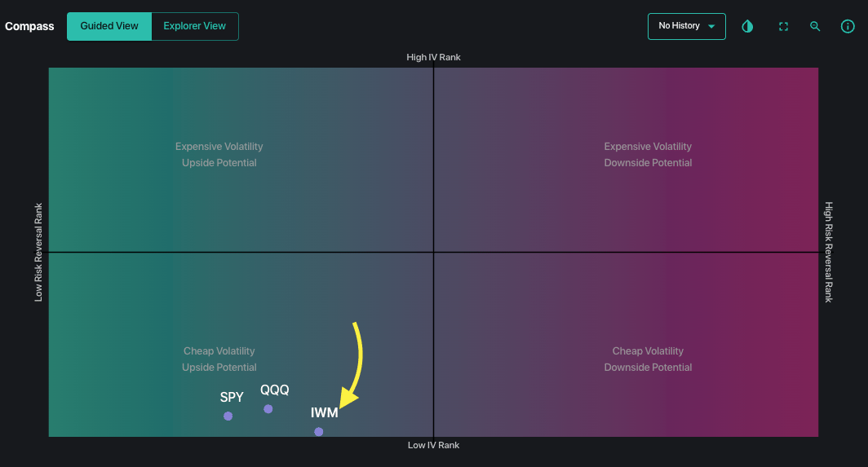Show the Compass info icon

(848, 26)
